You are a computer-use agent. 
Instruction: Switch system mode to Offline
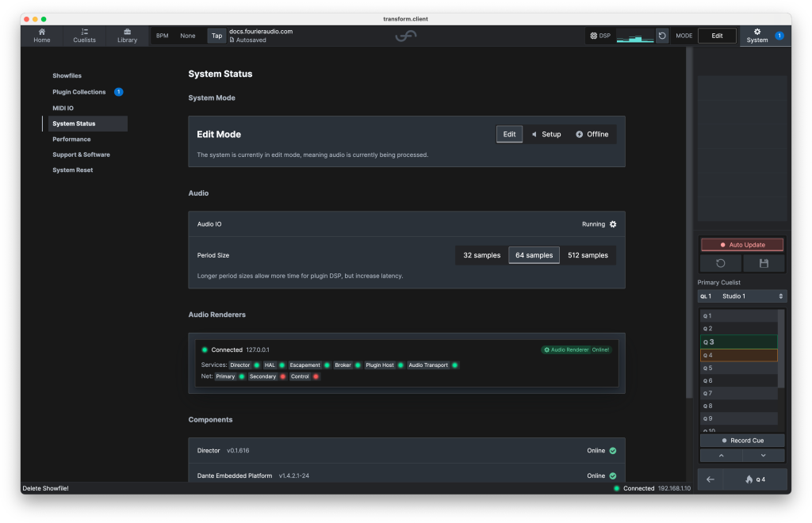592,135
